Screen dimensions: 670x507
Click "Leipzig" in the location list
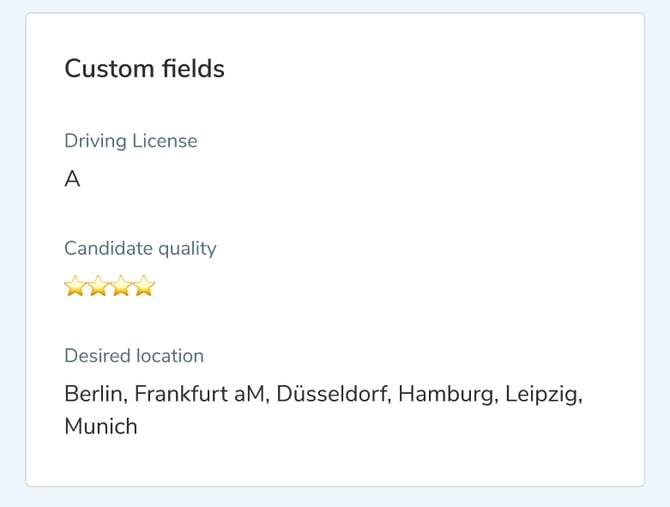point(542,394)
